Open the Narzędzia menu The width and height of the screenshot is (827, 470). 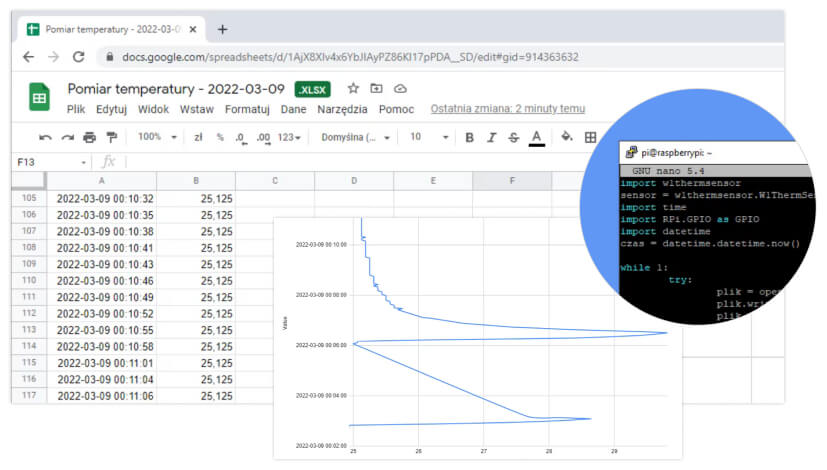click(x=342, y=109)
